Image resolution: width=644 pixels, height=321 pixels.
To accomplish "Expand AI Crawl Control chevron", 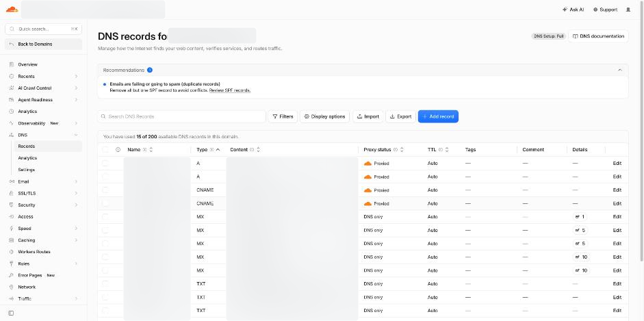I will pos(76,88).
